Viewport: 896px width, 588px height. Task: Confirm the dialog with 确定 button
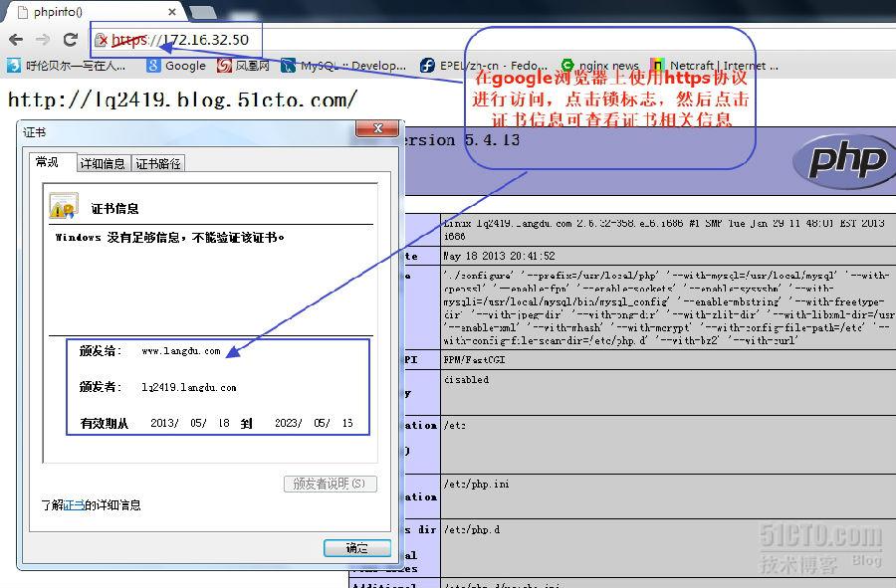click(x=357, y=548)
